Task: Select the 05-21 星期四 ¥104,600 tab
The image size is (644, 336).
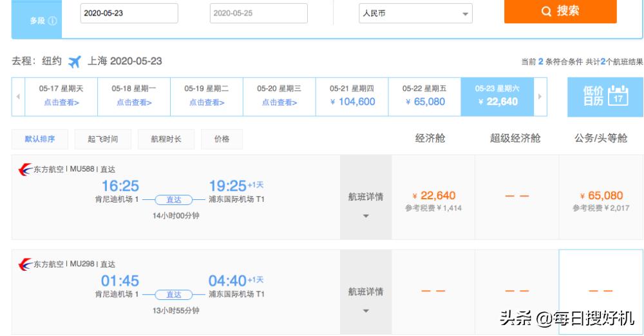Action: pyautogui.click(x=352, y=96)
